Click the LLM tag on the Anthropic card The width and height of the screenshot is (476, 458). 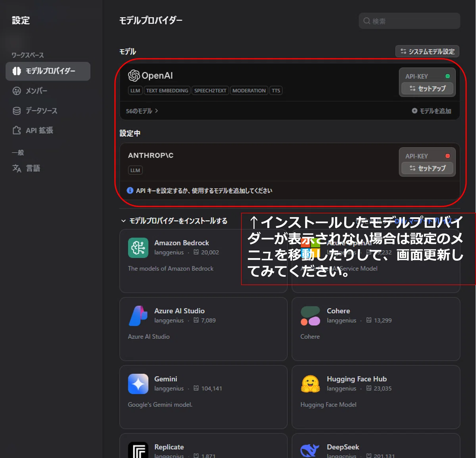point(135,170)
